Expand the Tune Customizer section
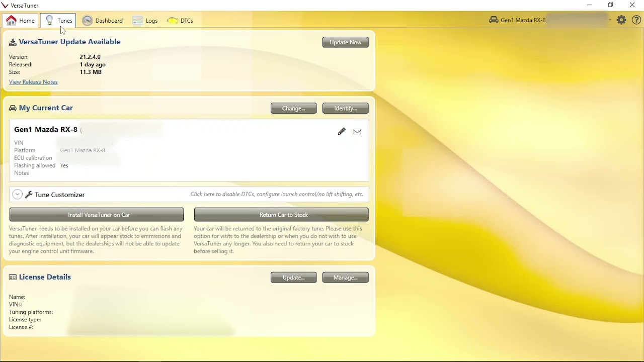The width and height of the screenshot is (644, 362). click(18, 195)
